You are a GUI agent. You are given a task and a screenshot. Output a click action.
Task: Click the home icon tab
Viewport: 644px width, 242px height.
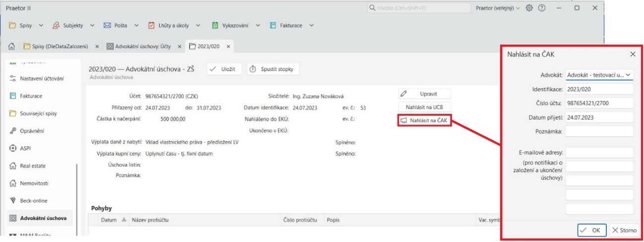[12, 46]
